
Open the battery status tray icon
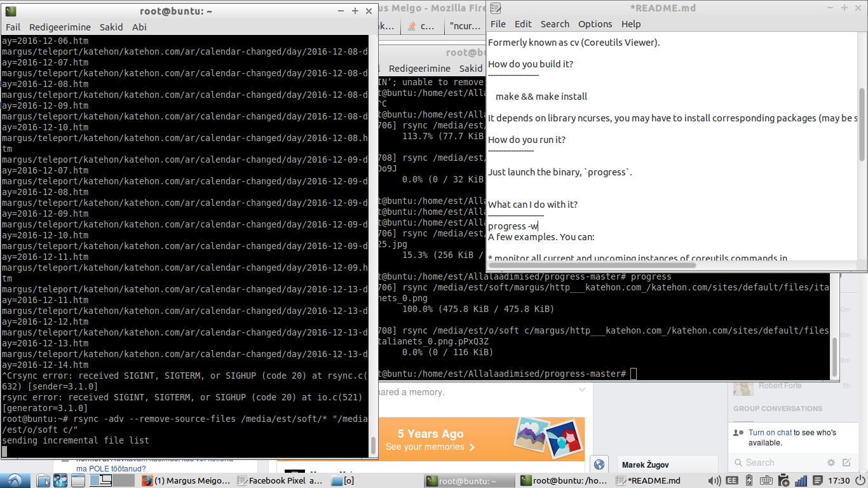point(749,480)
